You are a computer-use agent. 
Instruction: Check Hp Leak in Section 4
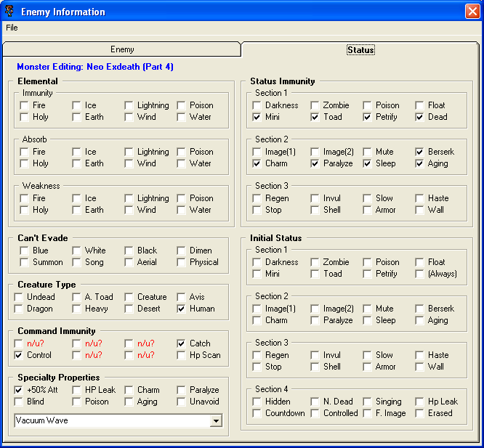[419, 402]
